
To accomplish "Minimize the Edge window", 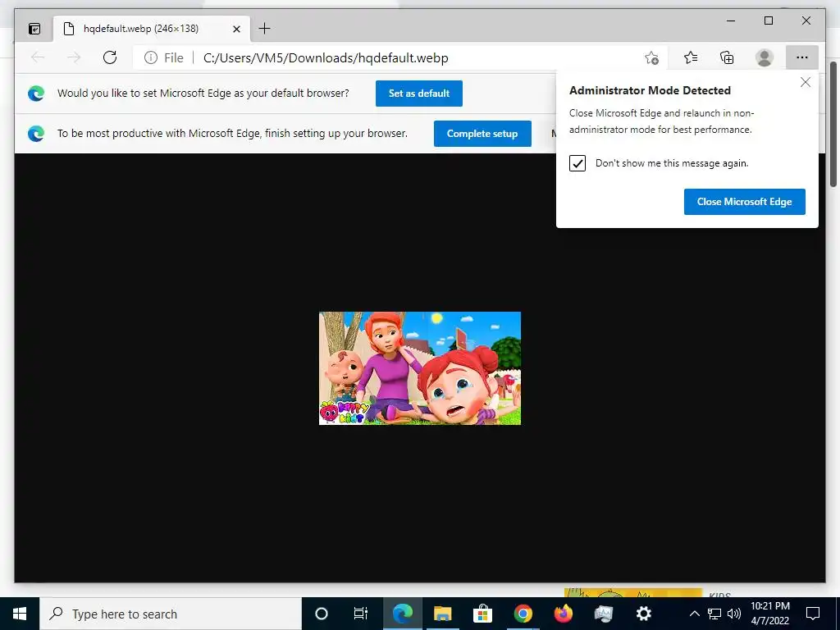I will [x=731, y=21].
